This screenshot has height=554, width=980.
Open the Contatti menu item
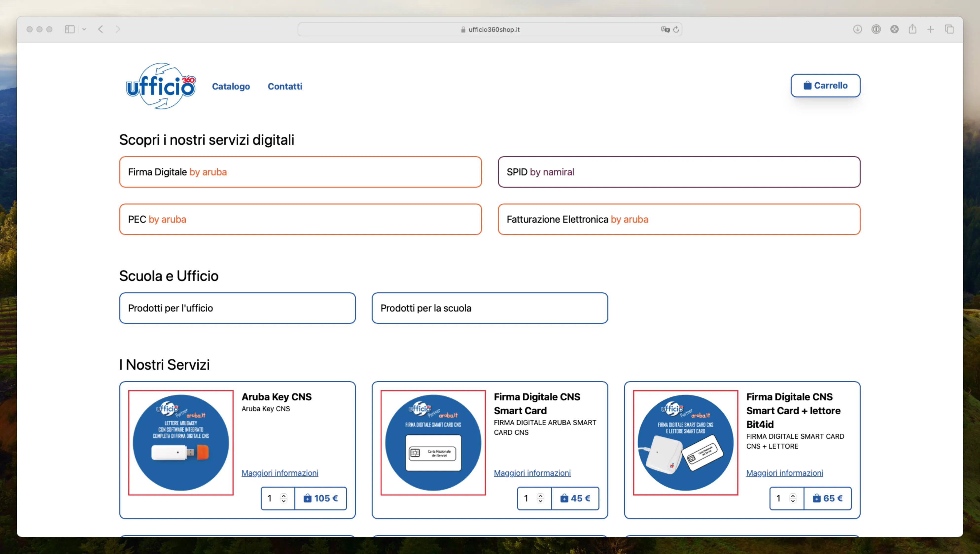coord(285,86)
